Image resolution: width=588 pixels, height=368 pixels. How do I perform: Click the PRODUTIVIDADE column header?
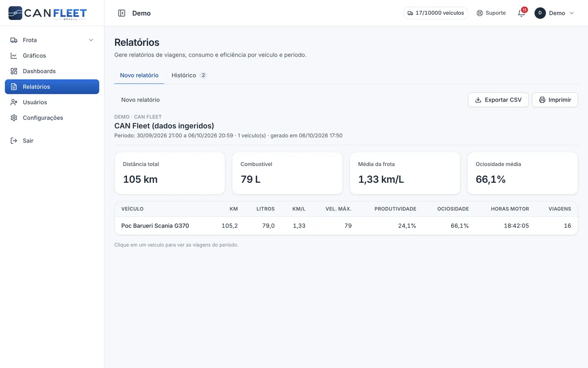coord(395,209)
